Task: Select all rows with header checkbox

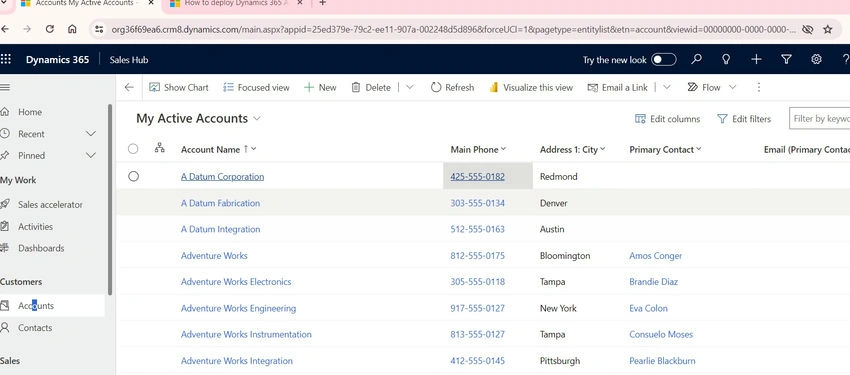Action: [x=133, y=148]
